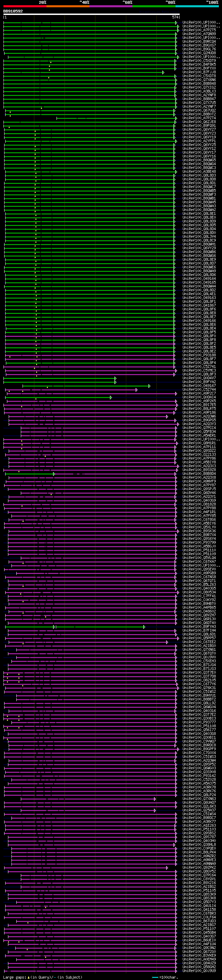Click the white query sequence bar
The width and height of the screenshot is (222, 980).
click(92, 15)
